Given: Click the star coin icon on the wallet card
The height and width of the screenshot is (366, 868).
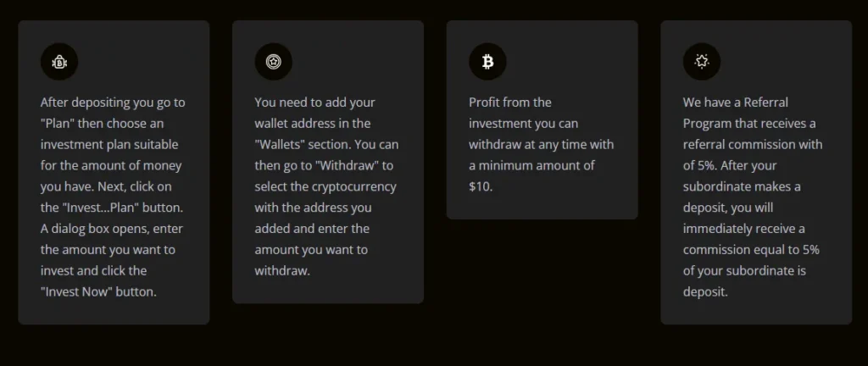Looking at the screenshot, I should click(273, 61).
